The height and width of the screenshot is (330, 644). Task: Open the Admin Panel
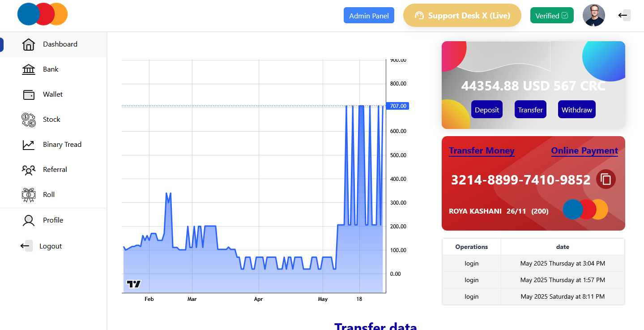[369, 15]
